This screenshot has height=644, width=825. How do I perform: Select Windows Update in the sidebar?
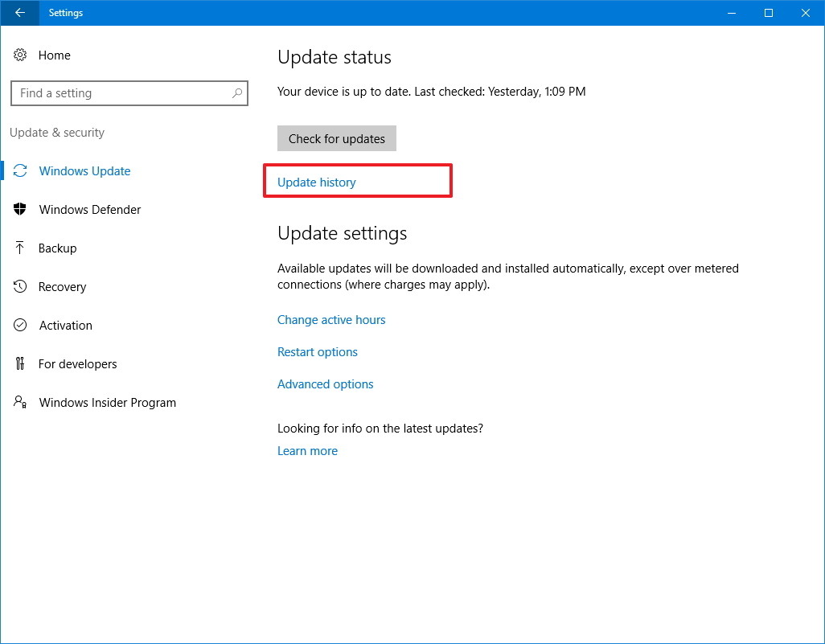click(84, 170)
